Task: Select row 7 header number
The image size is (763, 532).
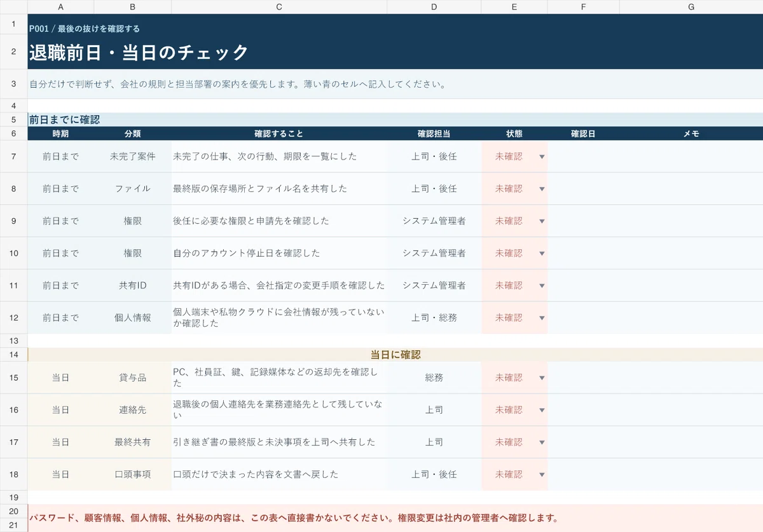Action: pyautogui.click(x=13, y=156)
